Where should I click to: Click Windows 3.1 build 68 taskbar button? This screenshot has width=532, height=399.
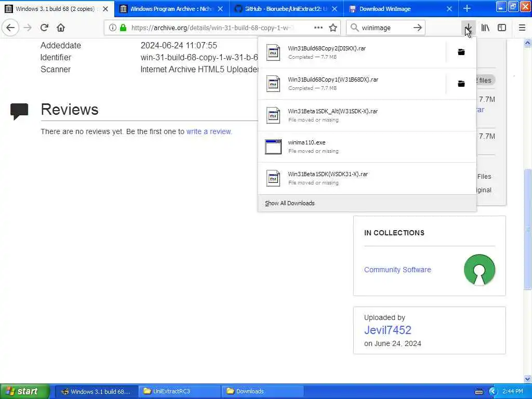pos(96,391)
